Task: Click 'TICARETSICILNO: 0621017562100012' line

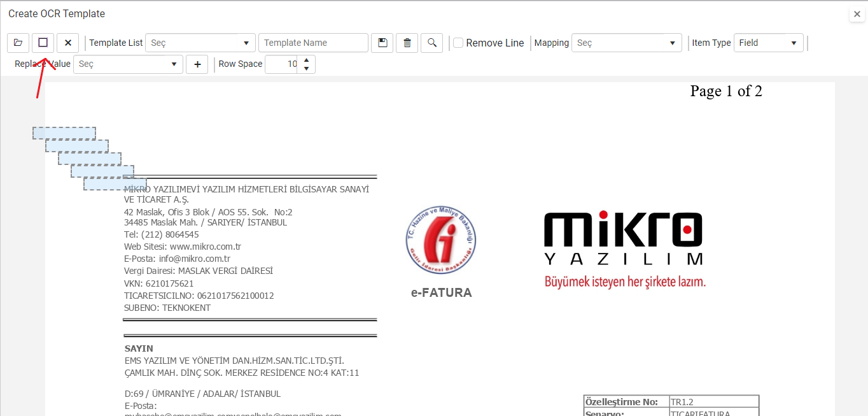Action: pyautogui.click(x=199, y=296)
